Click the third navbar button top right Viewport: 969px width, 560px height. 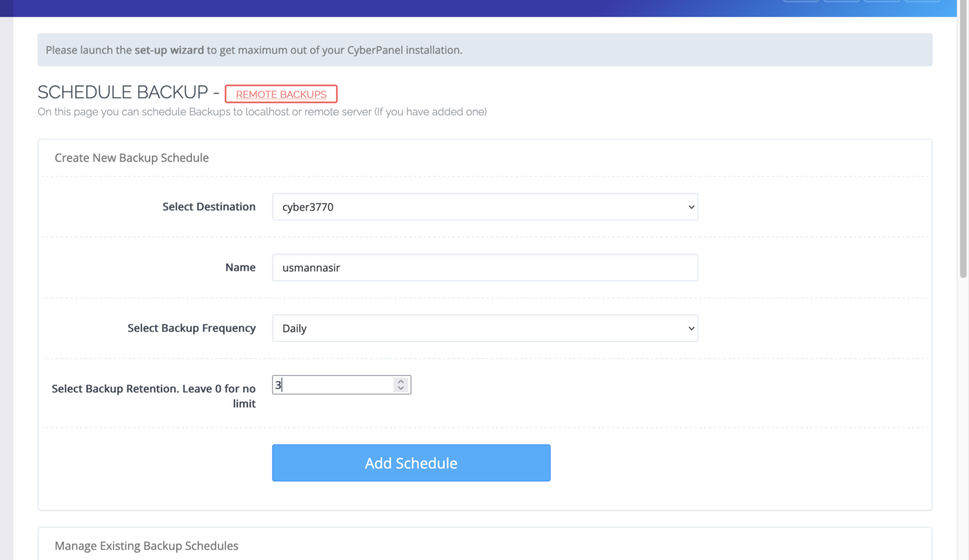[882, 2]
